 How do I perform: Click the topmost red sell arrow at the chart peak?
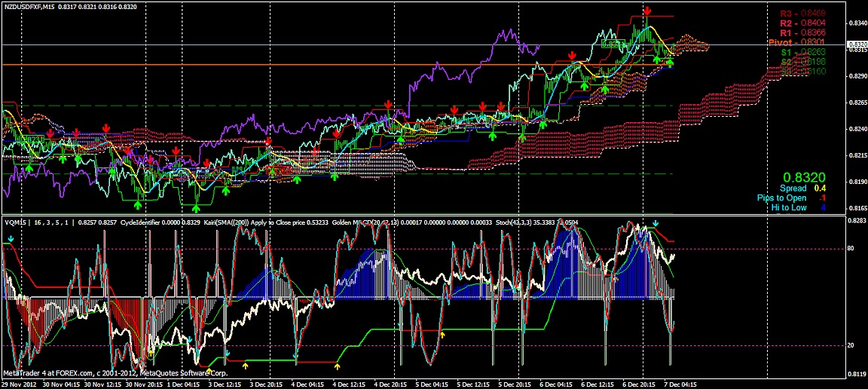tap(647, 10)
